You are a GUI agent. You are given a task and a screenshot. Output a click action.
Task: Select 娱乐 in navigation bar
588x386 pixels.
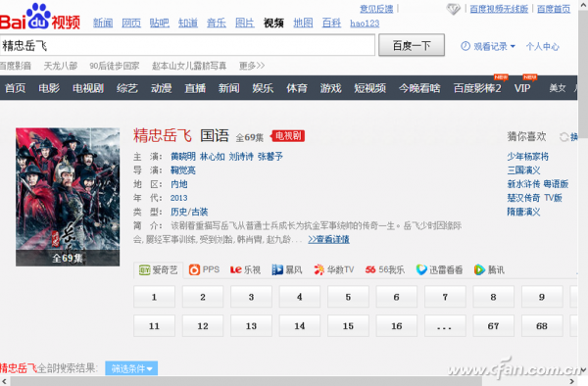[263, 88]
